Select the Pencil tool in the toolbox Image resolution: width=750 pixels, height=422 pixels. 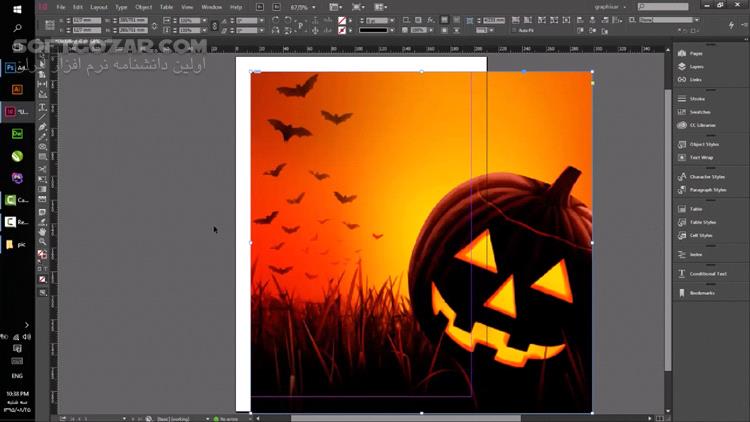[x=43, y=137]
